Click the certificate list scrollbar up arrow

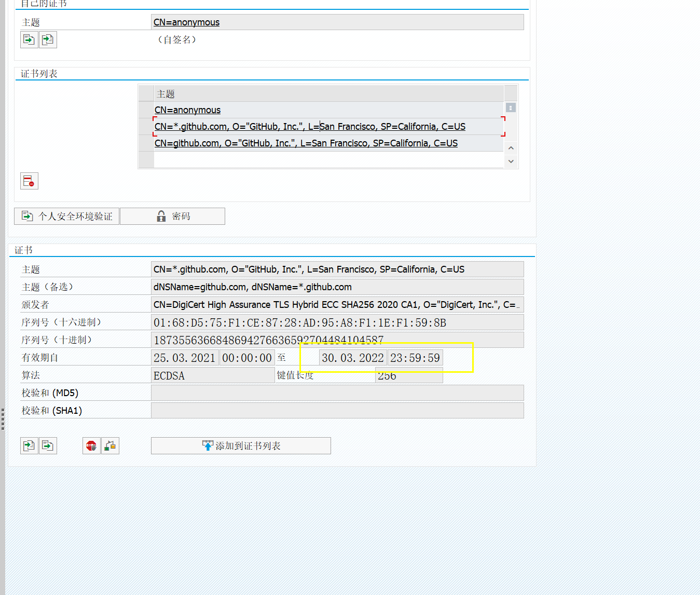point(511,147)
